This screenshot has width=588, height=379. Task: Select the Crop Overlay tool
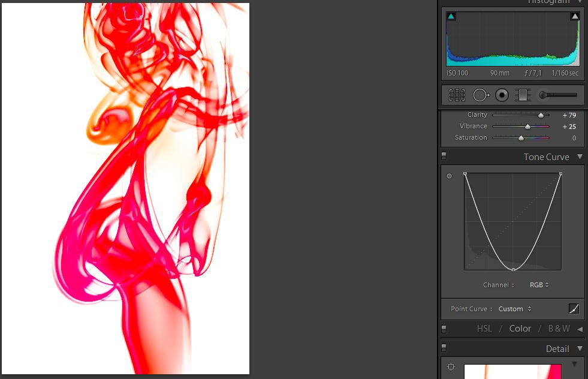[x=457, y=95]
